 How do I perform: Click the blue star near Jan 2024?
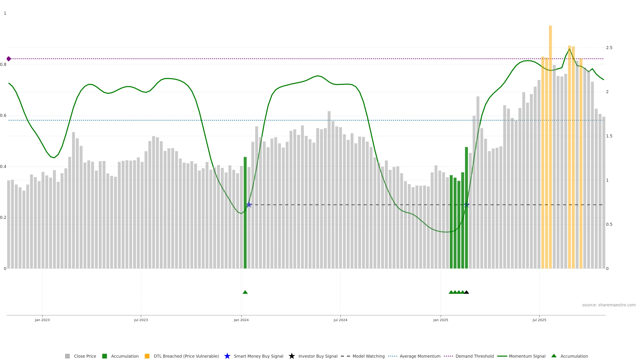249,205
